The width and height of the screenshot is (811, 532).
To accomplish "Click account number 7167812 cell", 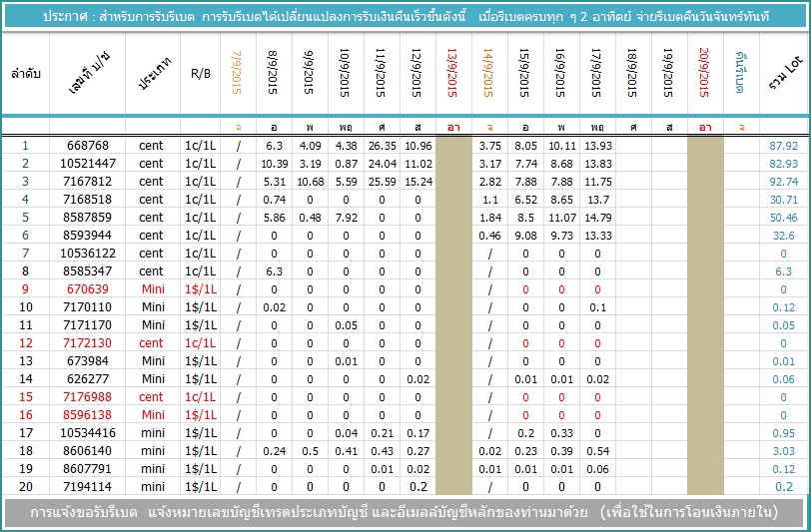I will click(x=88, y=182).
